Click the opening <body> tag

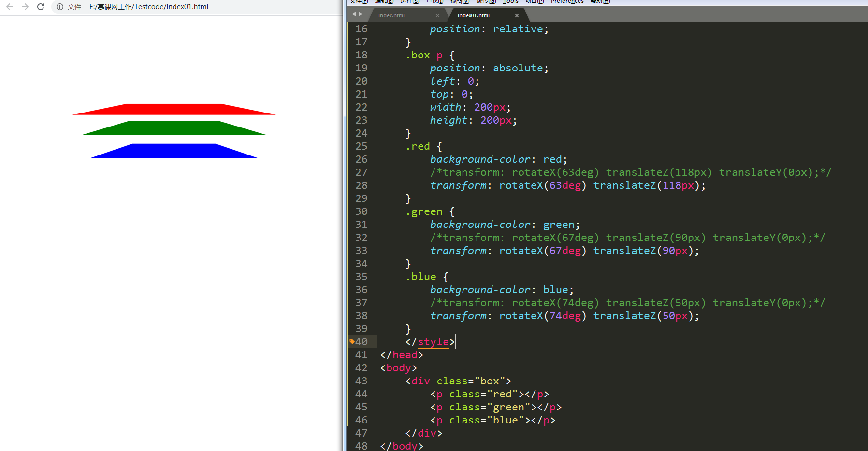click(399, 368)
